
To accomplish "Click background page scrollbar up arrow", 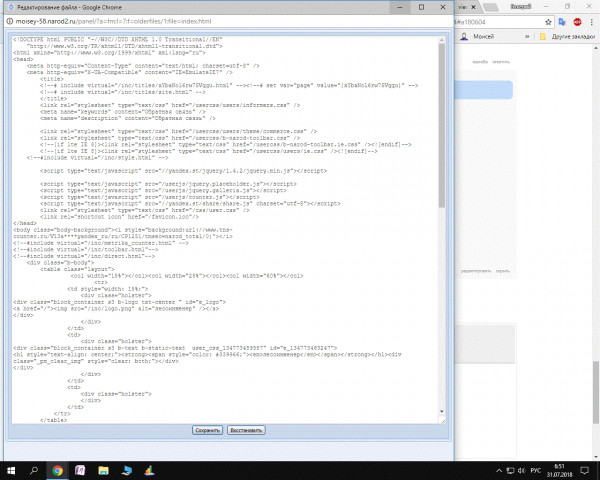I will point(596,49).
